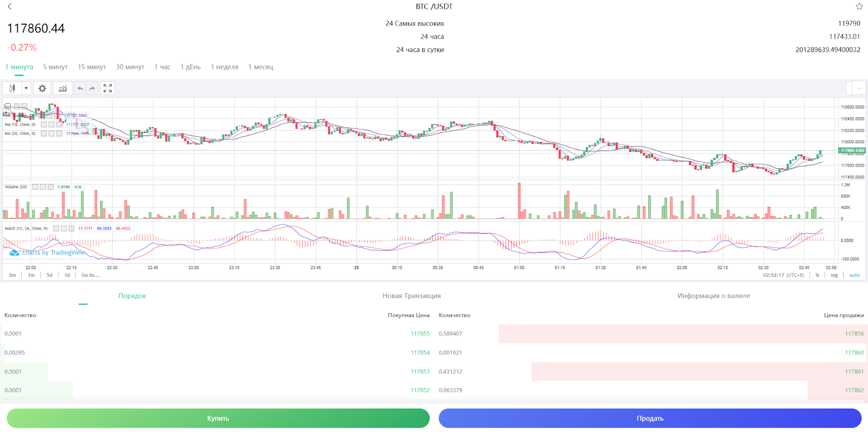Hide MA 10 indicator with eye icon
The image size is (868, 432).
44,124
